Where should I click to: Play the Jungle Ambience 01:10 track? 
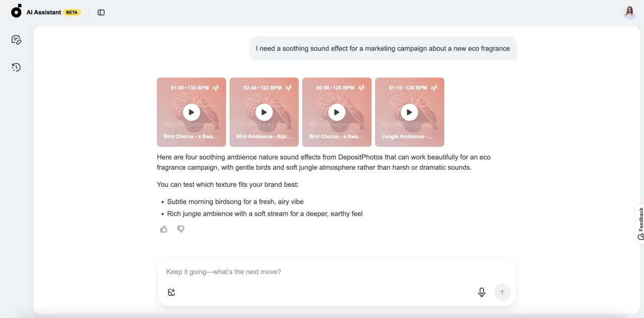coord(410,112)
